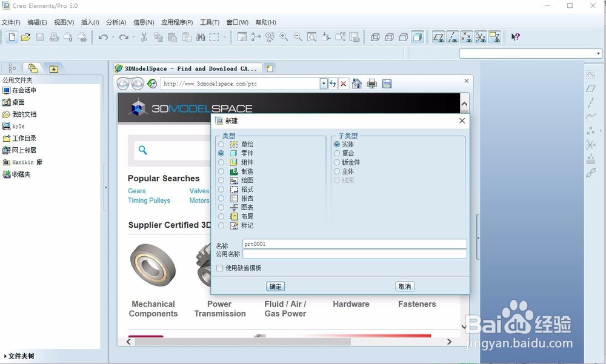The height and width of the screenshot is (364, 606).
Task: Open the 文件(F) menu
Action: pyautogui.click(x=11, y=22)
